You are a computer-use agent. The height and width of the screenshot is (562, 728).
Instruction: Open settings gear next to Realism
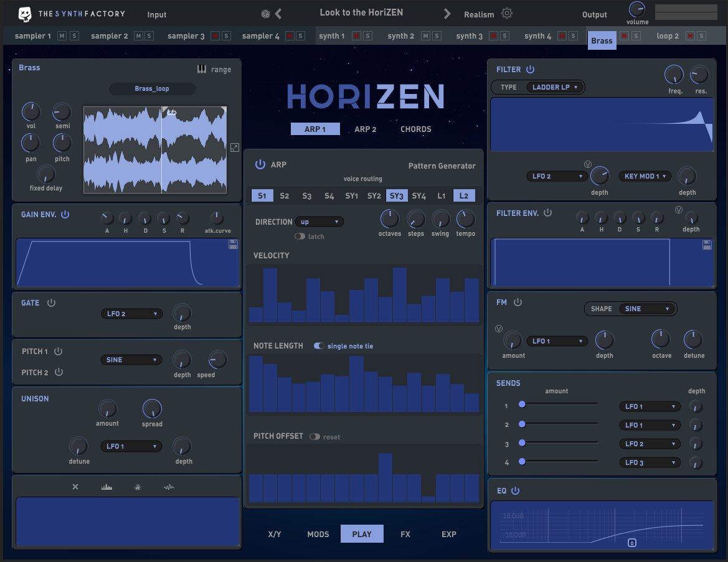point(507,14)
